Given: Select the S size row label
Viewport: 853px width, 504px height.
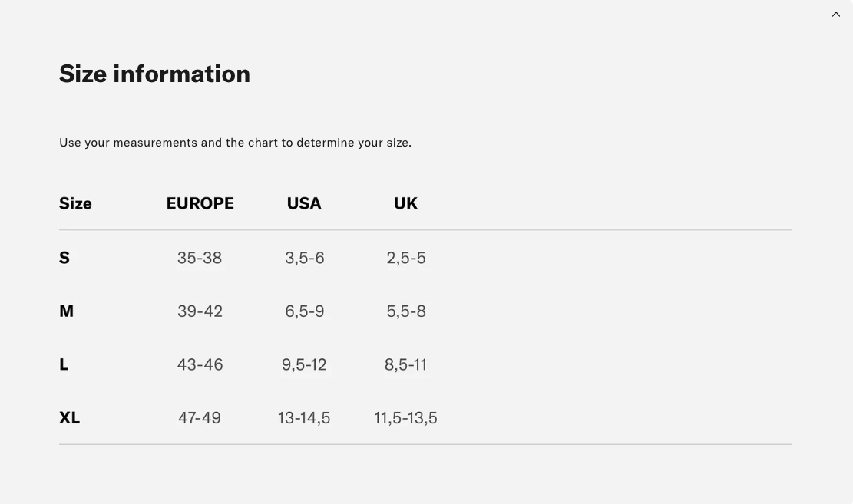Looking at the screenshot, I should tap(64, 258).
